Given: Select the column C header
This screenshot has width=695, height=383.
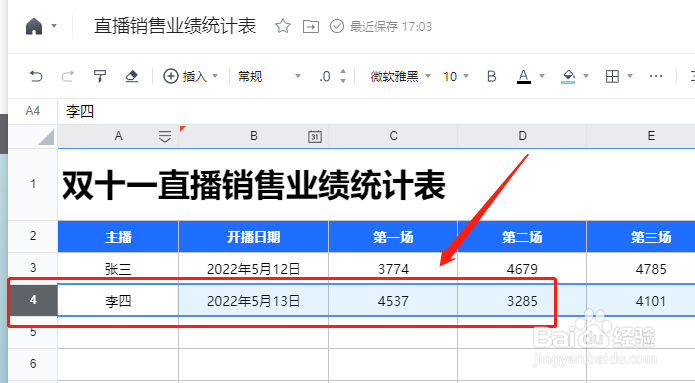Looking at the screenshot, I should tap(393, 136).
